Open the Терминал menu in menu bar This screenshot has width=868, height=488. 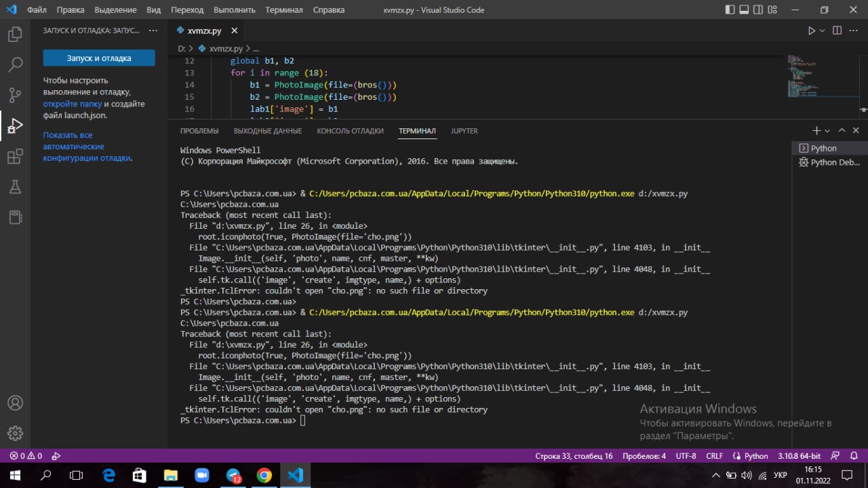pos(284,10)
